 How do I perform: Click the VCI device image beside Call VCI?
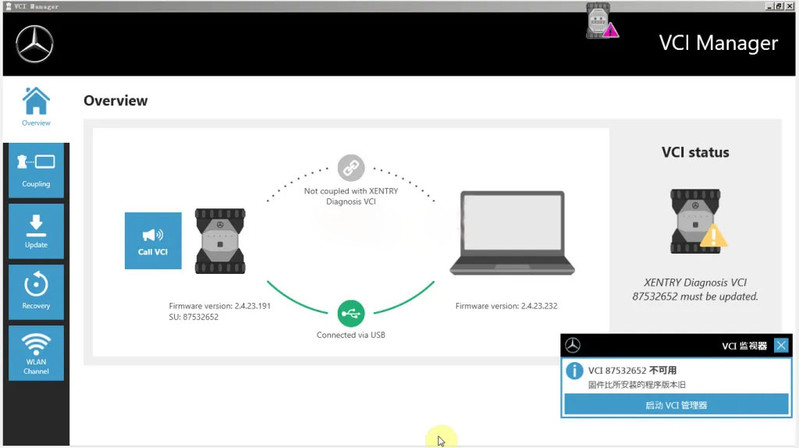click(x=220, y=241)
